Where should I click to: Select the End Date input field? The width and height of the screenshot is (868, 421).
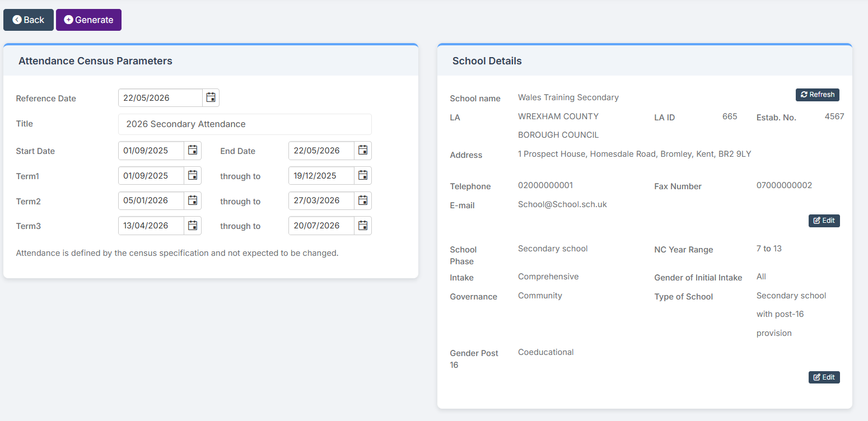point(321,150)
